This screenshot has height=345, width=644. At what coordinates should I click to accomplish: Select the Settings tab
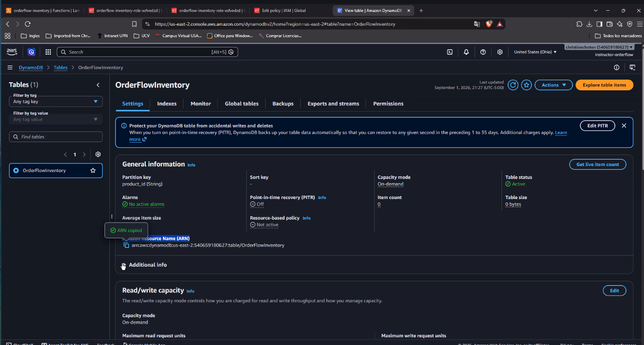point(133,104)
